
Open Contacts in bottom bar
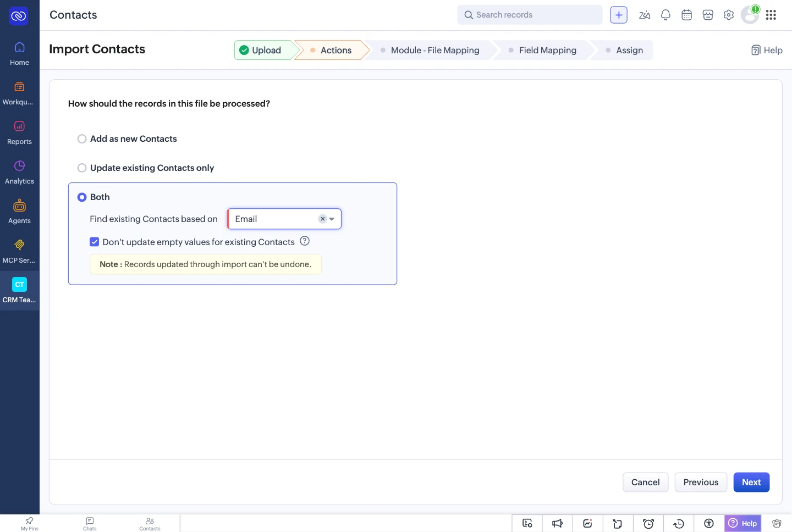[x=150, y=524]
